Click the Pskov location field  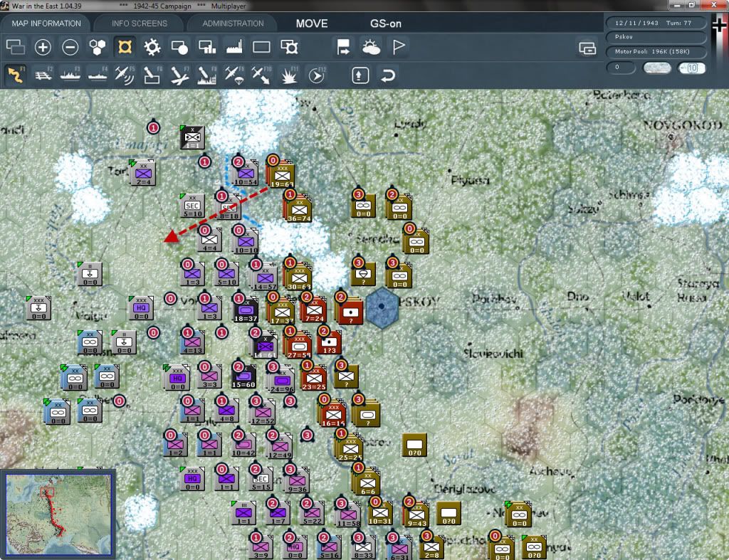point(656,37)
